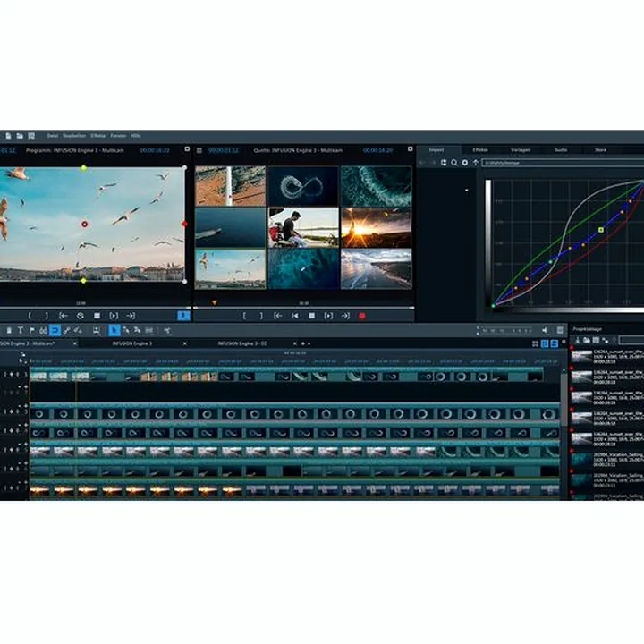Click the red record button in source monitor

tap(362, 316)
